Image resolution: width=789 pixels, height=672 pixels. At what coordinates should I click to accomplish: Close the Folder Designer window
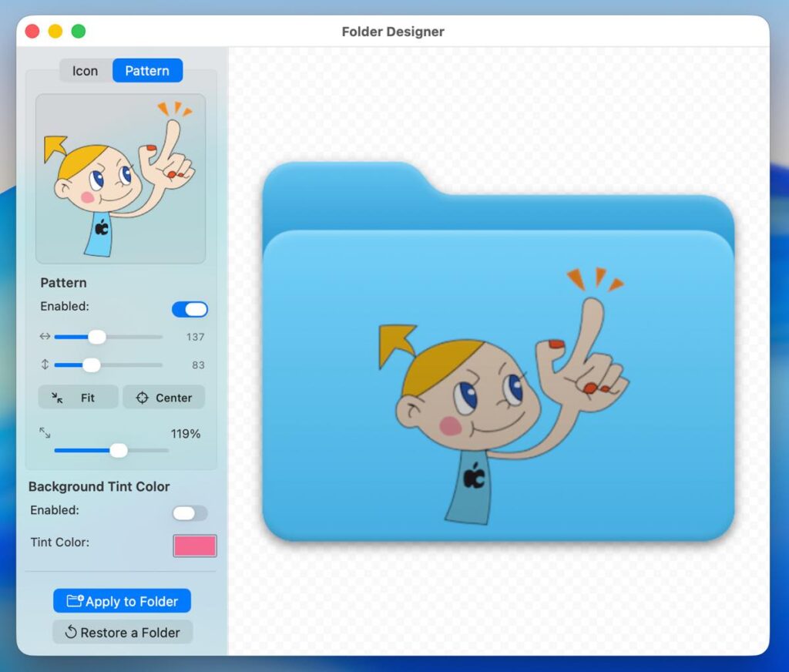pyautogui.click(x=32, y=32)
